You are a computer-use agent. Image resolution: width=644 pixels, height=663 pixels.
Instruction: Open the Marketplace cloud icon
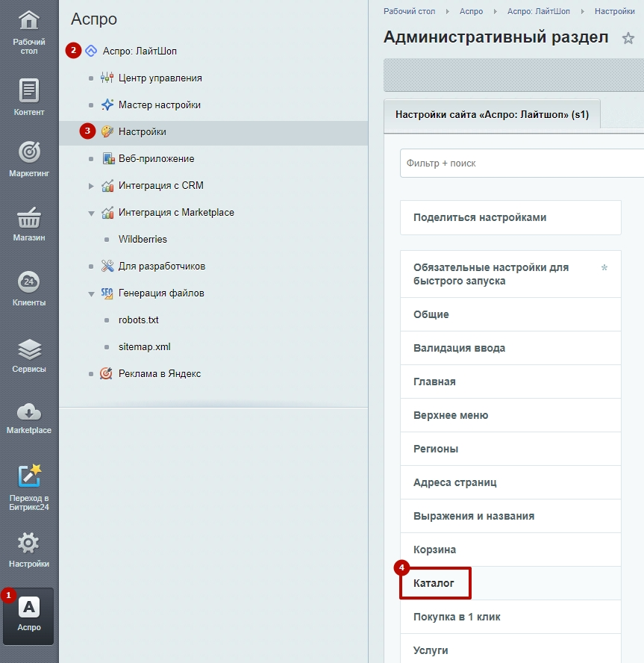(x=28, y=411)
